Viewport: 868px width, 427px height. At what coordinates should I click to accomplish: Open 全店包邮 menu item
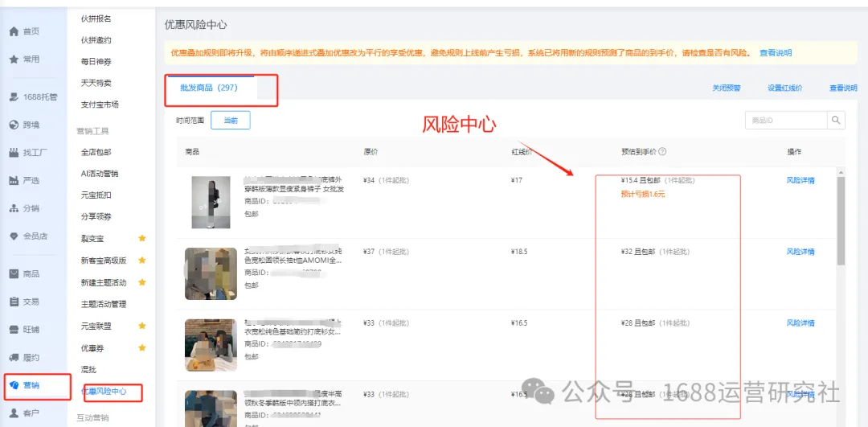(96, 152)
